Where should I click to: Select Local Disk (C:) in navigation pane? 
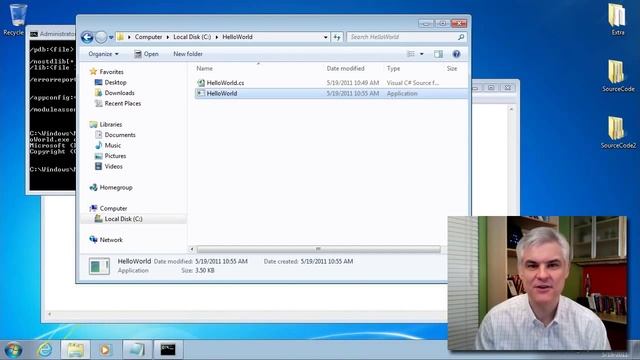(x=124, y=219)
